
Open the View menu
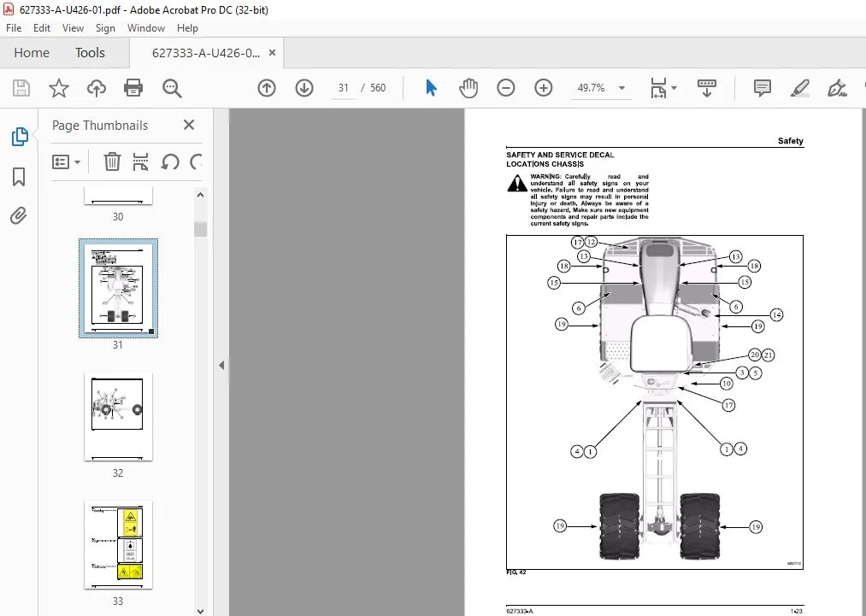tap(73, 28)
